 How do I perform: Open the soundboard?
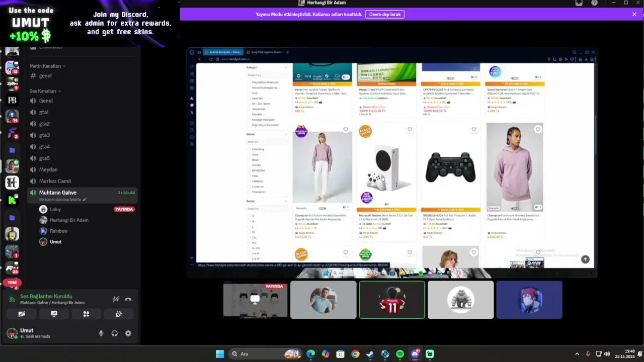[x=119, y=314]
